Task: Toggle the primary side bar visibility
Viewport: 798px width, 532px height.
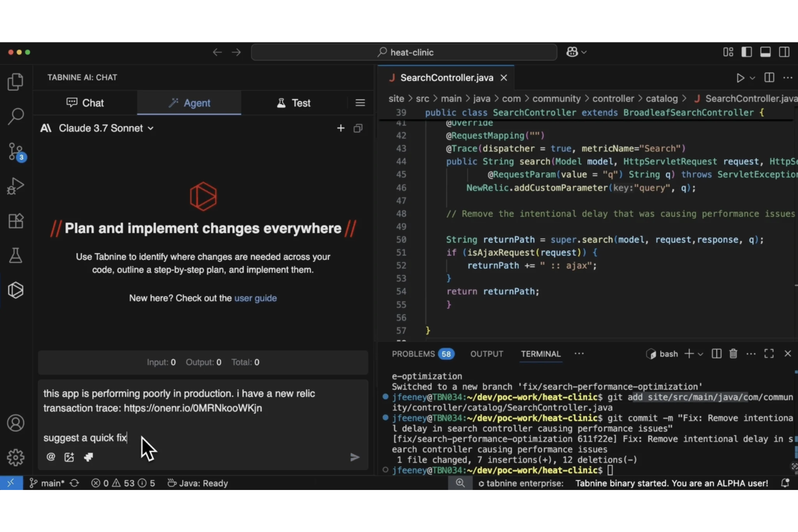Action: point(747,52)
